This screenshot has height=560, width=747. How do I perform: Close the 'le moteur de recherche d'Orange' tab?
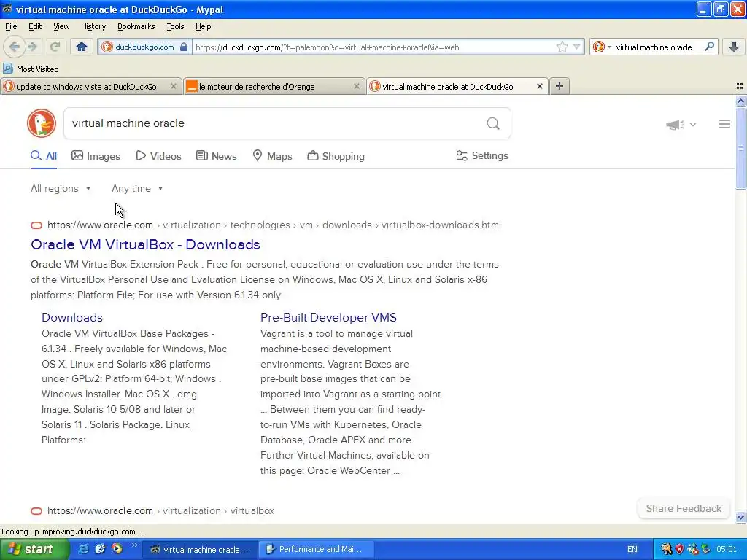356,86
